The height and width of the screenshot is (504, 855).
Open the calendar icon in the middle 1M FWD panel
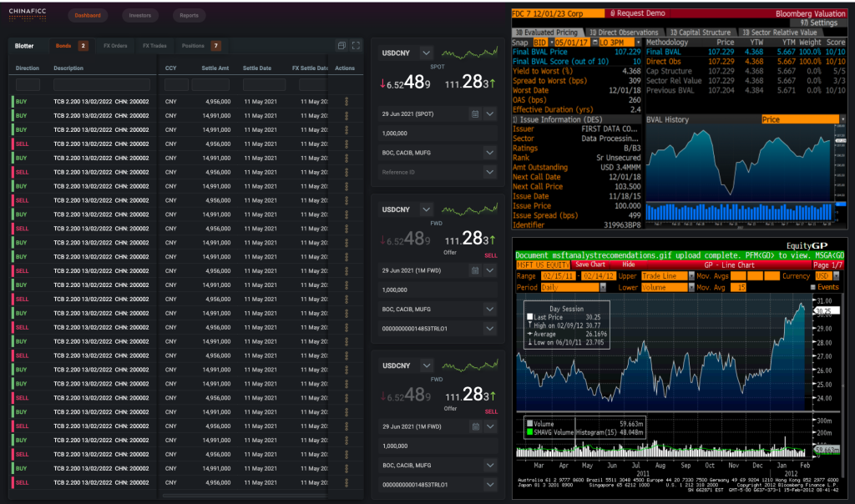point(475,270)
